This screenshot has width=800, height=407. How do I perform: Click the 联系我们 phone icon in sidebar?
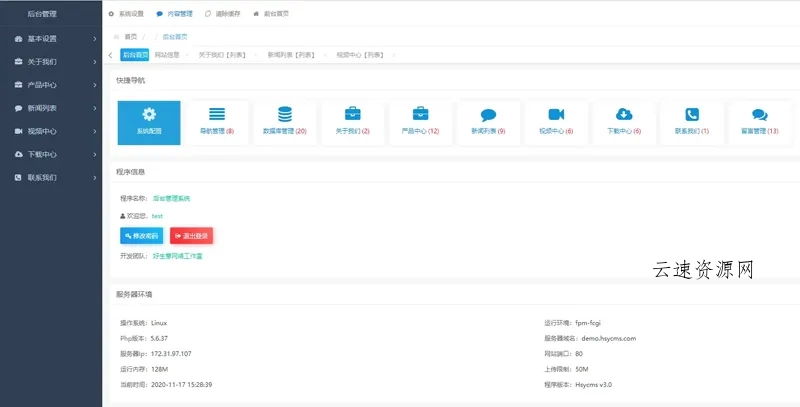click(18, 177)
